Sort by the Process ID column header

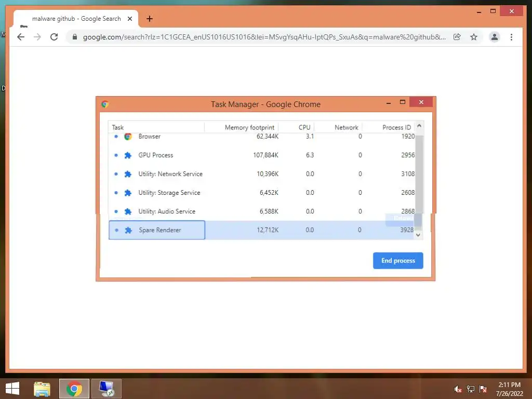389,127
